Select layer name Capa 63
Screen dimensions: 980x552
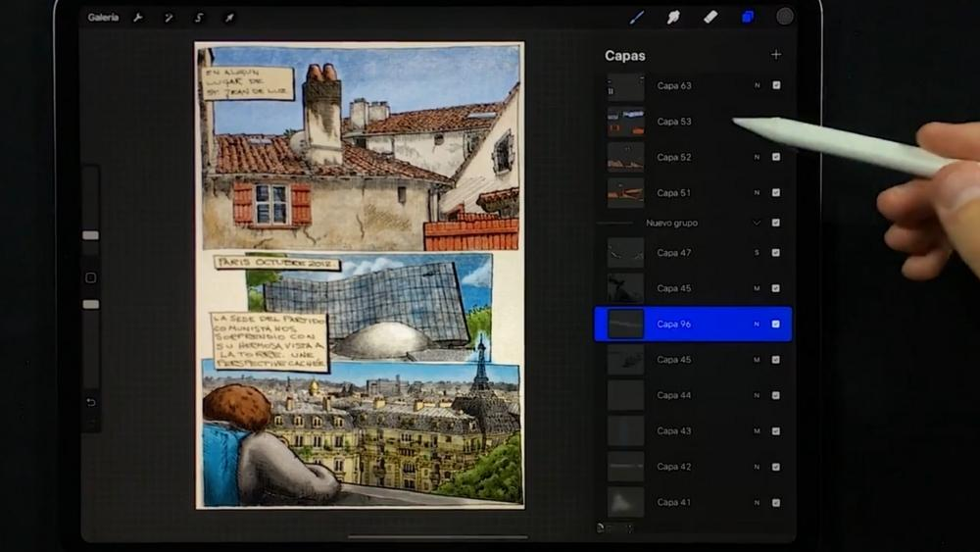coord(674,85)
